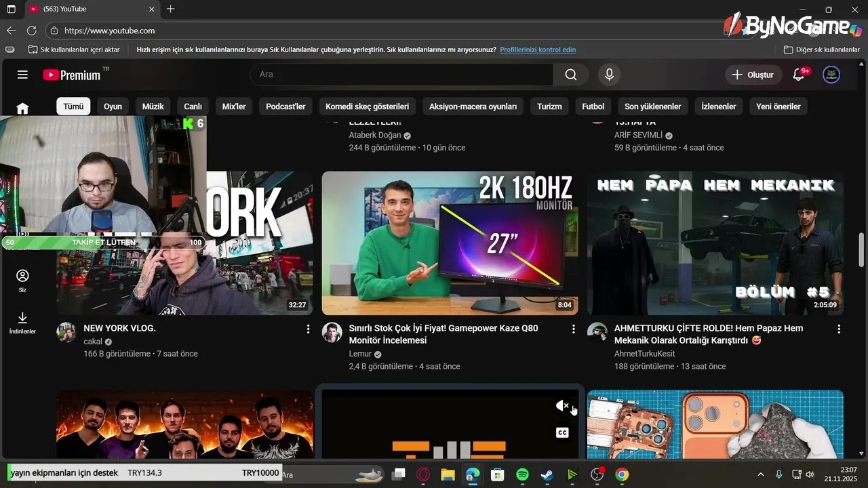Click Profillerinizi kontrol edin link
This screenshot has height=488, width=868.
[538, 49]
